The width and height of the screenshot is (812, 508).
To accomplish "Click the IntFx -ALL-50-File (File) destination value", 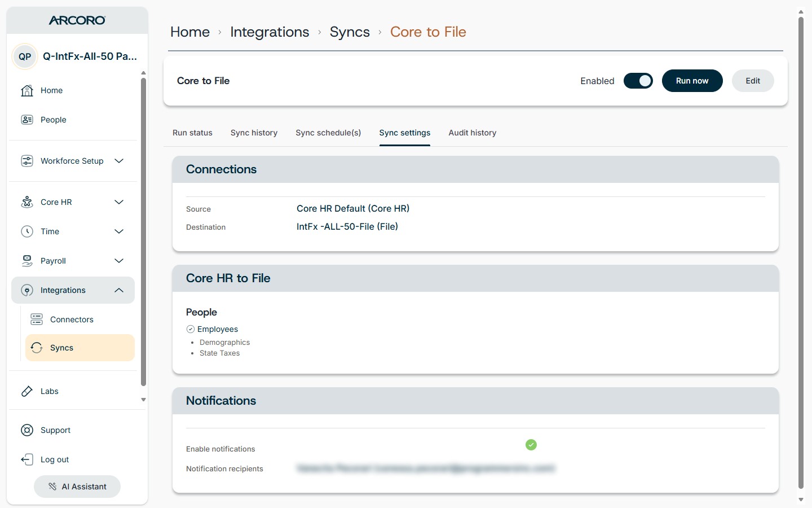I will tap(347, 226).
